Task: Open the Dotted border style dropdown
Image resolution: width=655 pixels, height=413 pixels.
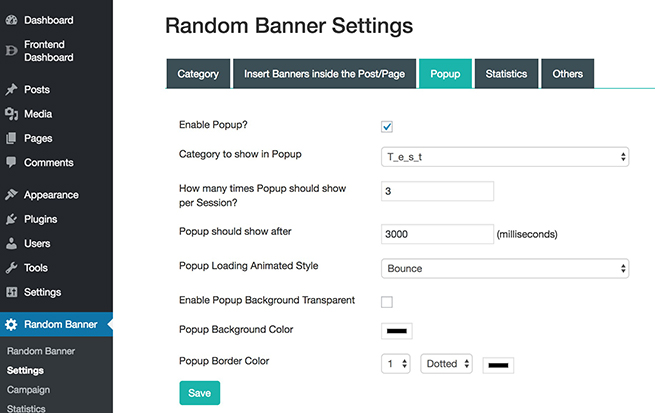Action: pos(446,364)
